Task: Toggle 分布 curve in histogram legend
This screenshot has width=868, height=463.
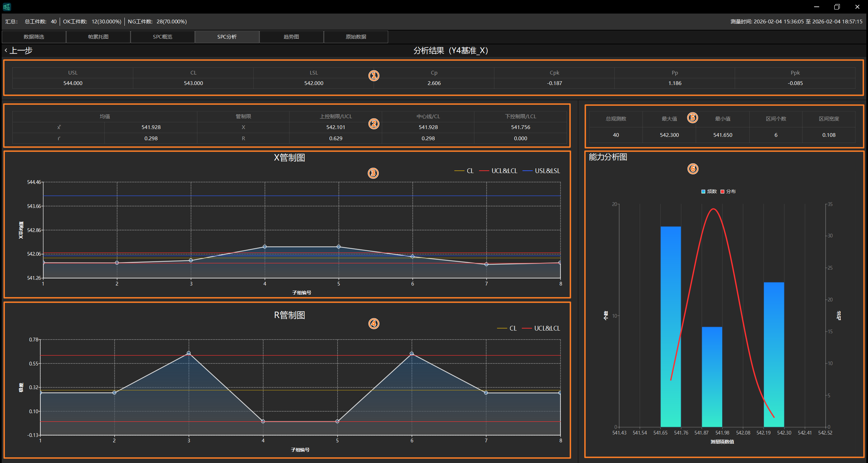Action: click(x=728, y=192)
